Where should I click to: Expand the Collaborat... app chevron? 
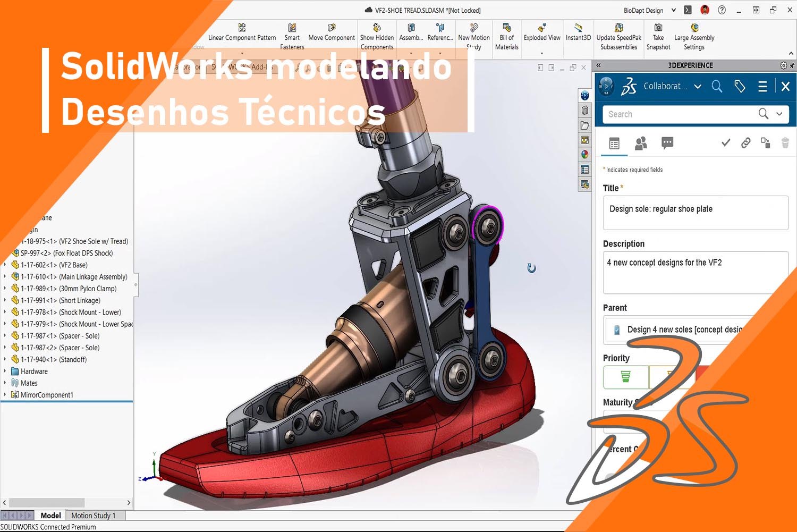[x=698, y=86]
